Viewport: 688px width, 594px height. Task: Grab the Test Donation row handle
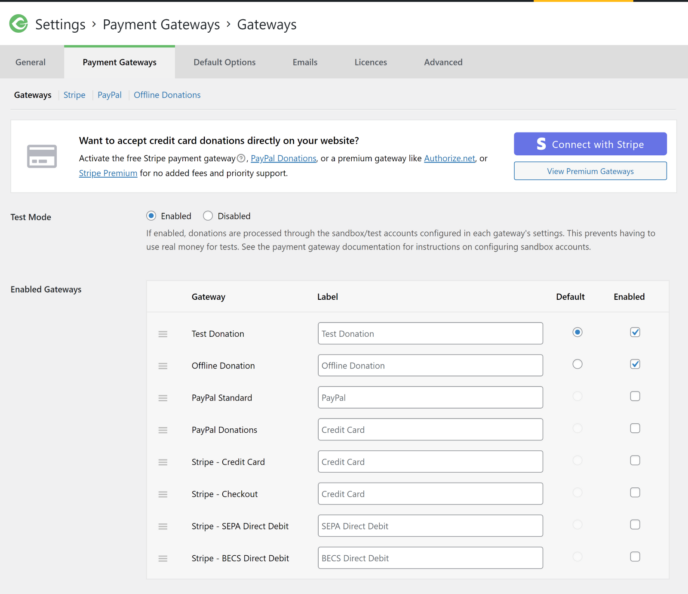(x=163, y=334)
